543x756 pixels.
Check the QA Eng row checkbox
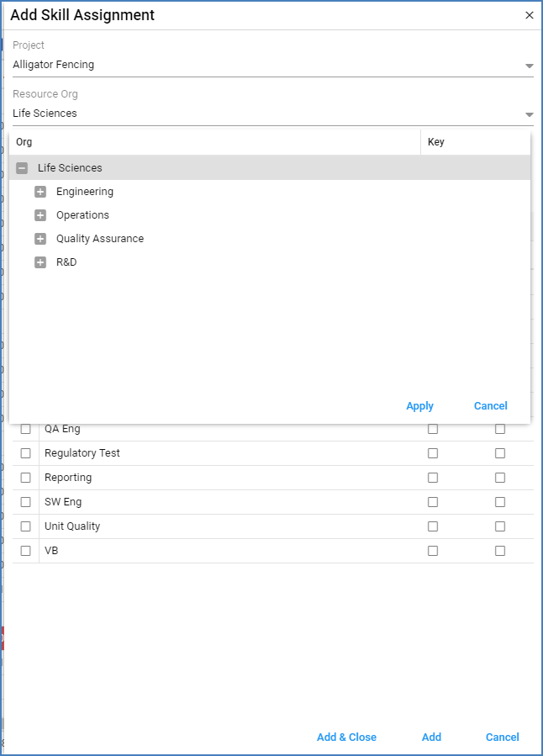(25, 429)
